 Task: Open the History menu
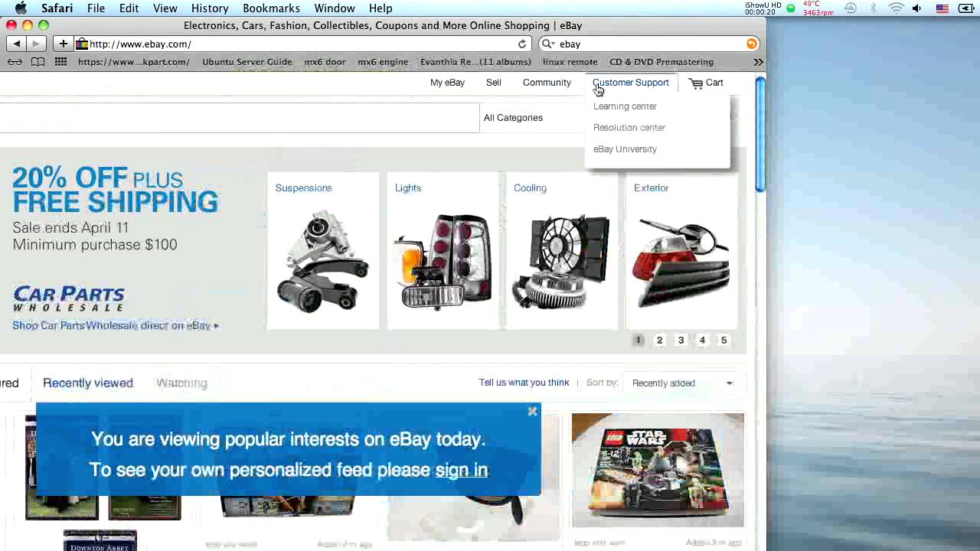tap(210, 8)
